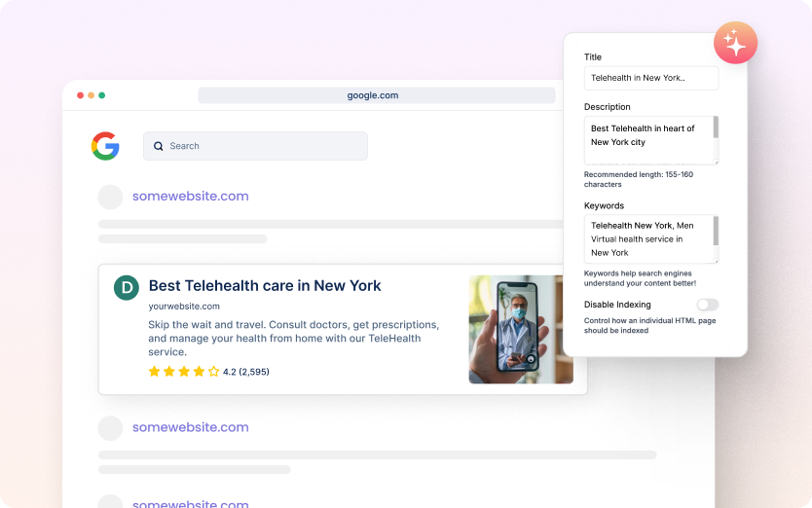Click the search magnifier icon
Image resolution: width=812 pixels, height=508 pixels.
point(159,146)
